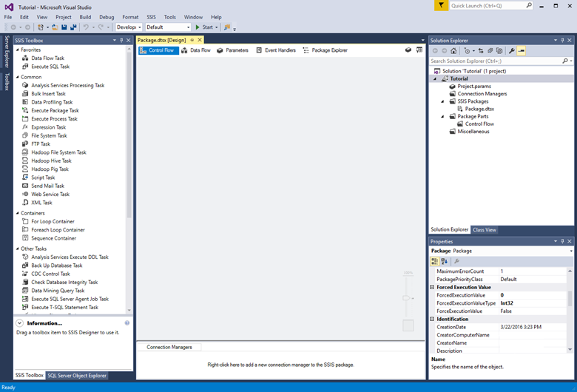577x392 pixels.
Task: Click the Find in Files toolbar icon
Action: point(227,27)
